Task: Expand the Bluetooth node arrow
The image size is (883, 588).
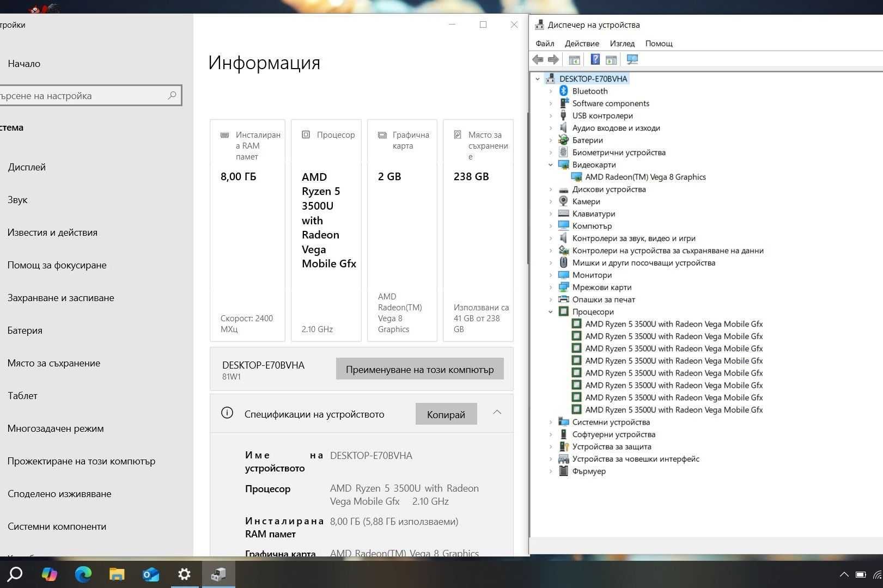Action: click(x=551, y=91)
